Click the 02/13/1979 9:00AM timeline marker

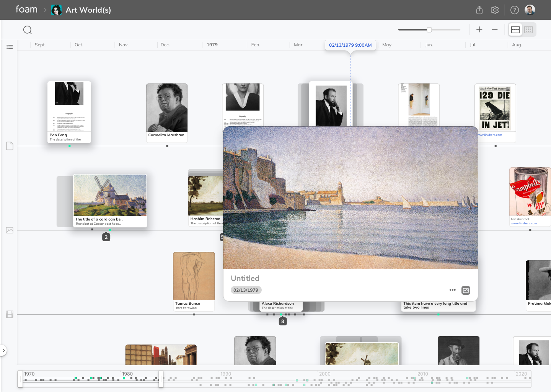tap(350, 45)
